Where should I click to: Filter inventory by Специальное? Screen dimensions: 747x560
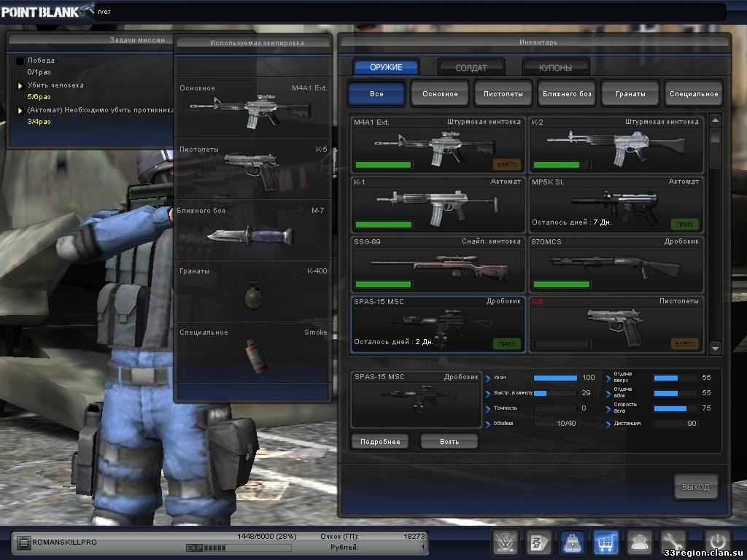click(694, 93)
